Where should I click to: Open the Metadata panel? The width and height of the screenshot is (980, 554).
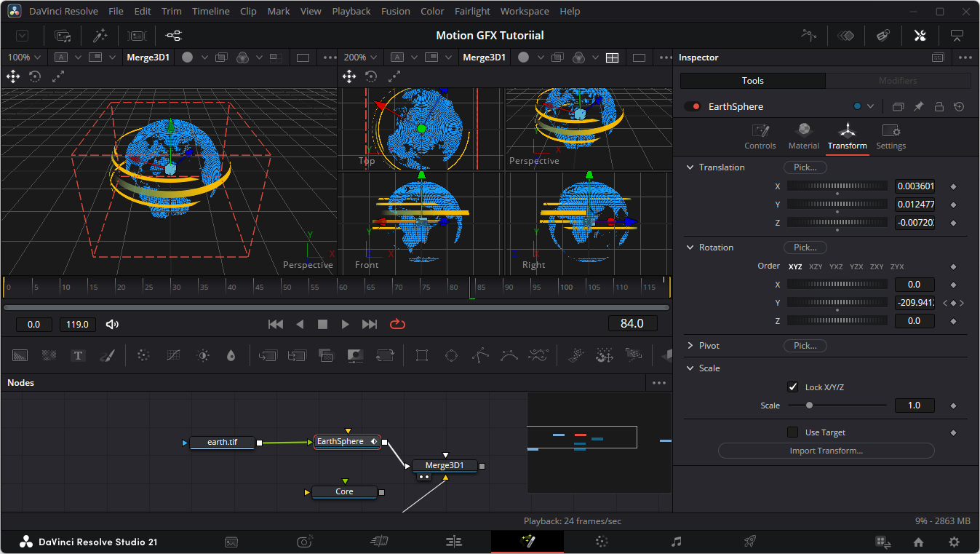[883, 35]
